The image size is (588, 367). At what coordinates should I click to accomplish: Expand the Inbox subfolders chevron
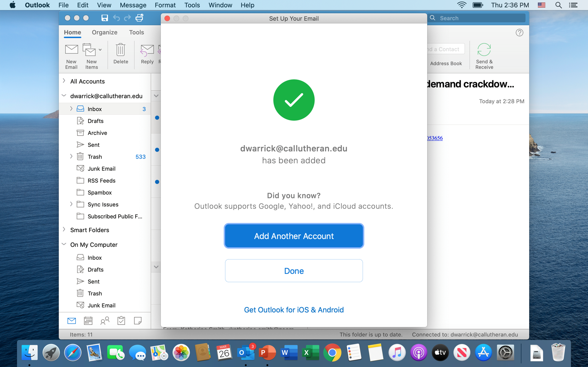(71, 109)
